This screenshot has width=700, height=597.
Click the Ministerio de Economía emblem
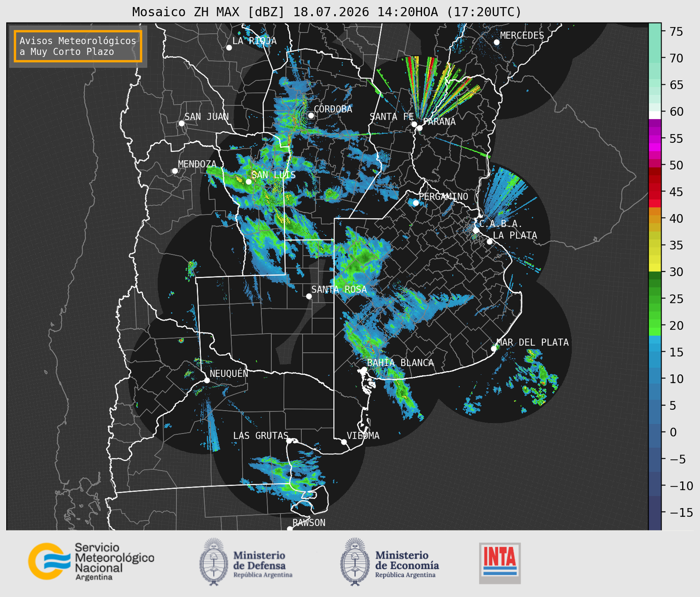(x=355, y=562)
